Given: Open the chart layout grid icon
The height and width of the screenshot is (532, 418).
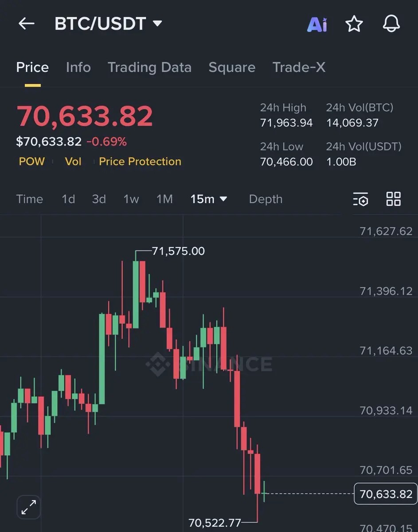Looking at the screenshot, I should point(394,199).
